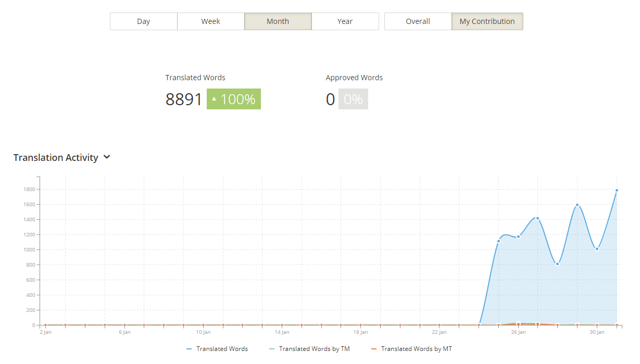Click the Translated Words label above 8891
This screenshot has width=640, height=364.
coord(195,78)
